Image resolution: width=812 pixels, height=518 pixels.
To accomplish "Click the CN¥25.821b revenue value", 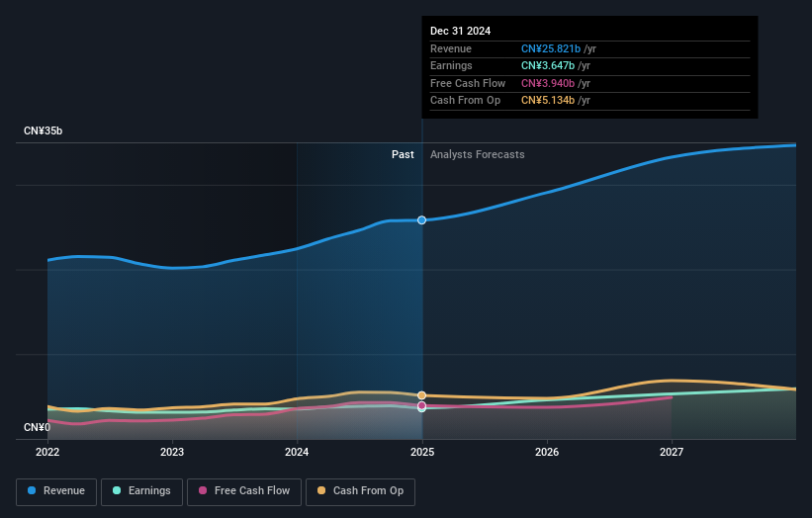I will point(551,48).
